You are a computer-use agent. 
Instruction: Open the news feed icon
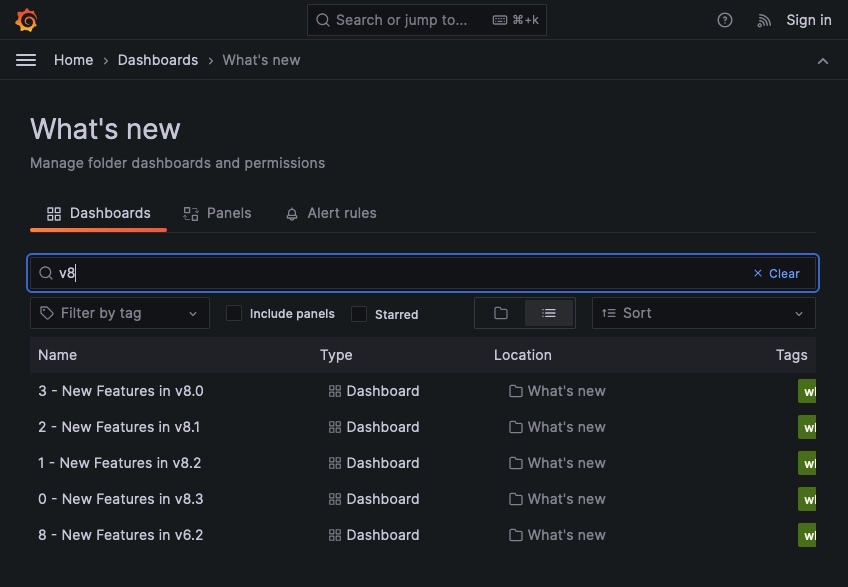tap(764, 20)
